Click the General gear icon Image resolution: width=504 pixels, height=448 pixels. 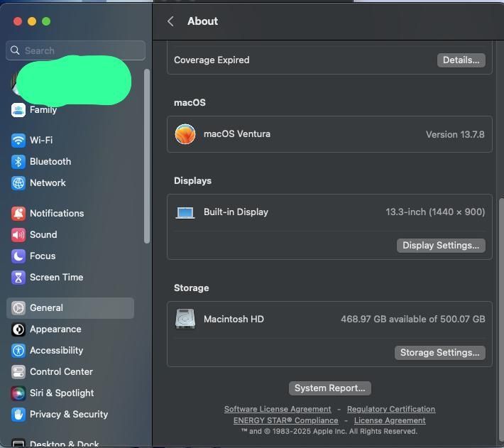coord(18,308)
